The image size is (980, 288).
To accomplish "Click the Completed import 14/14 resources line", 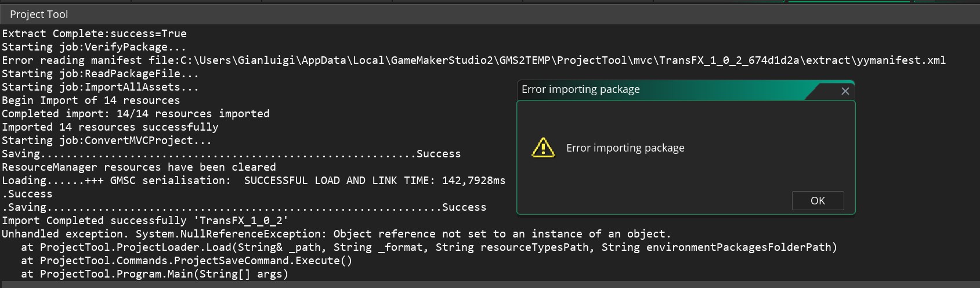I will coord(136,113).
